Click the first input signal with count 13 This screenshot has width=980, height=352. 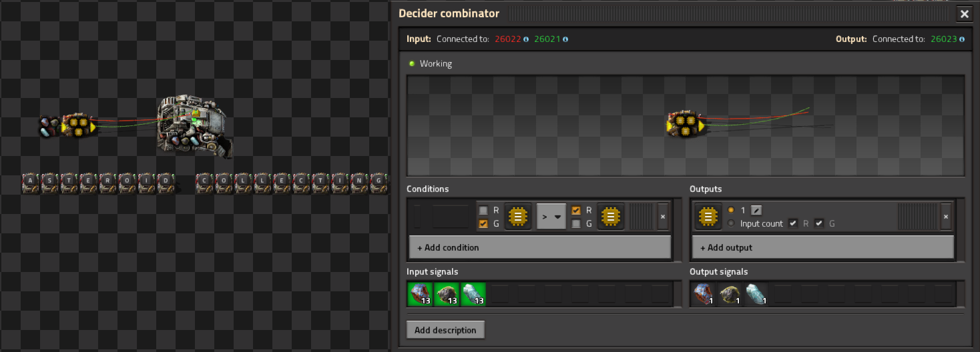point(420,294)
